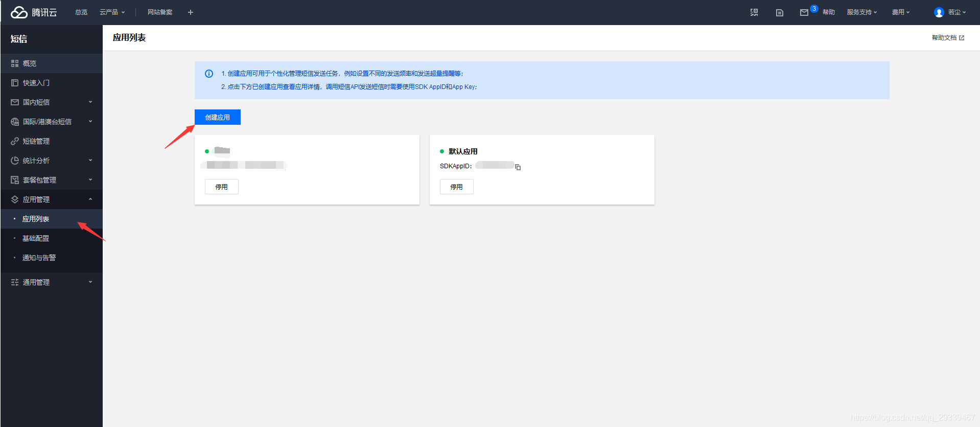This screenshot has height=427, width=980.
Task: Go to 总览 in top navigation
Action: click(81, 12)
